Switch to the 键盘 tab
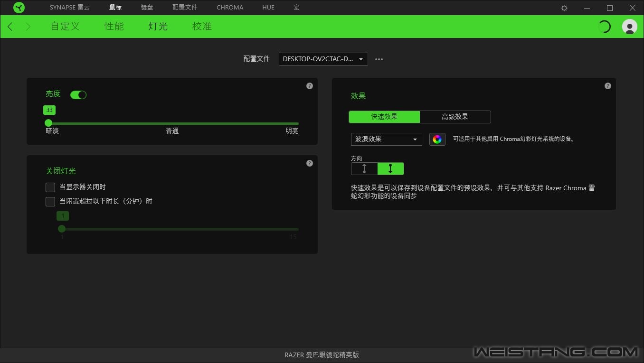The height and width of the screenshot is (363, 644). click(x=147, y=8)
